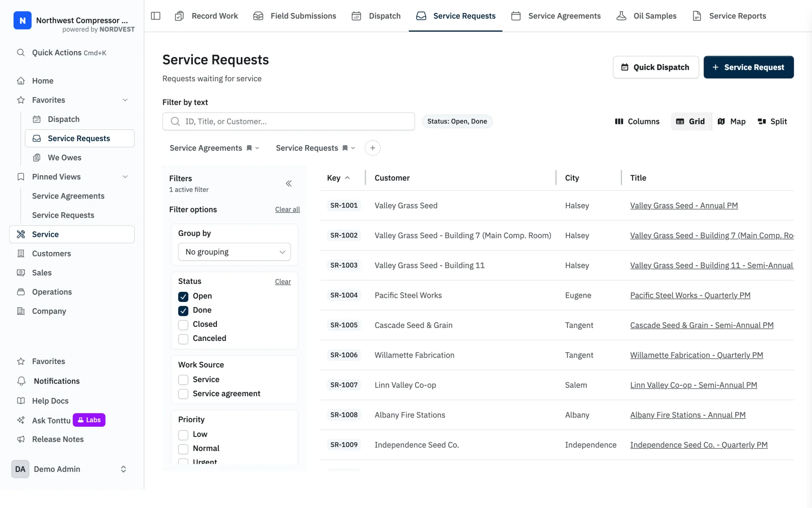Sort by Key column
Image resolution: width=812 pixels, height=508 pixels.
point(339,178)
